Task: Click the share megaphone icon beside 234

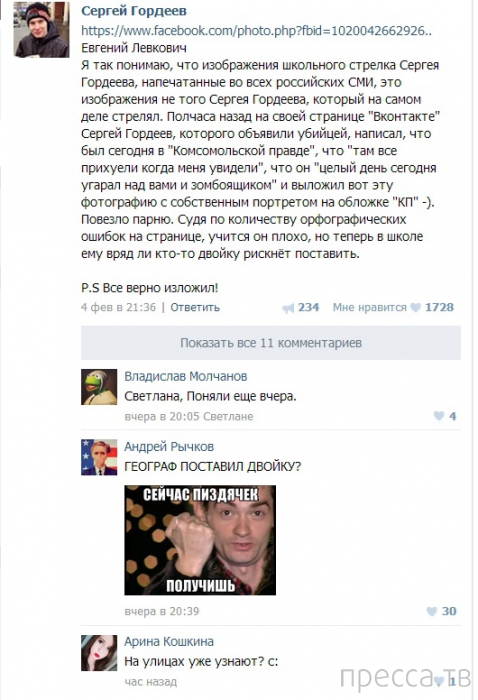Action: click(288, 308)
